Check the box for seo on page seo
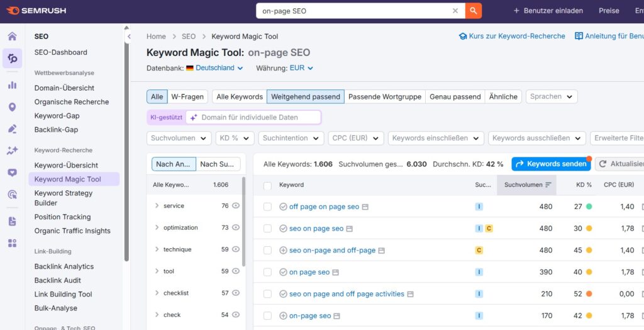Image resolution: width=644 pixels, height=330 pixels. click(267, 229)
